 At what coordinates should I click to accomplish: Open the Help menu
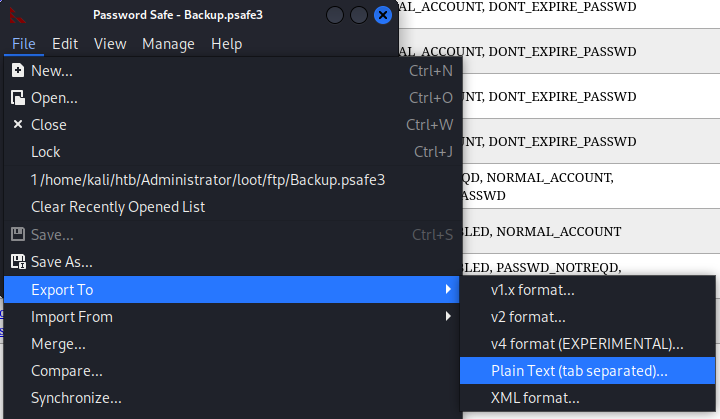[x=226, y=44]
